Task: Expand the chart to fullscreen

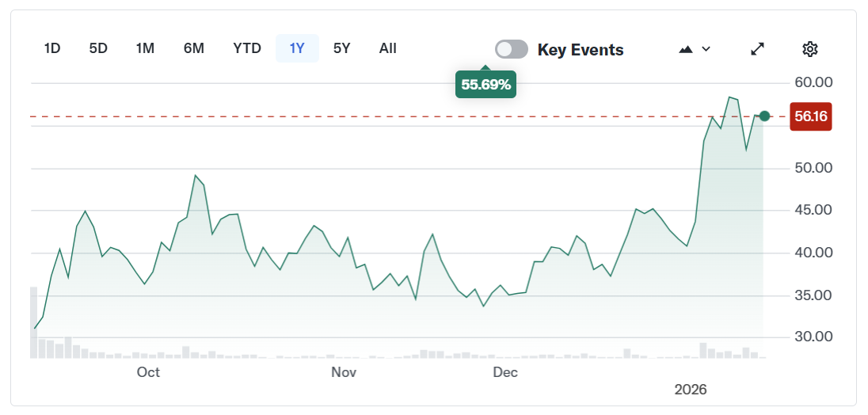Action: point(758,49)
